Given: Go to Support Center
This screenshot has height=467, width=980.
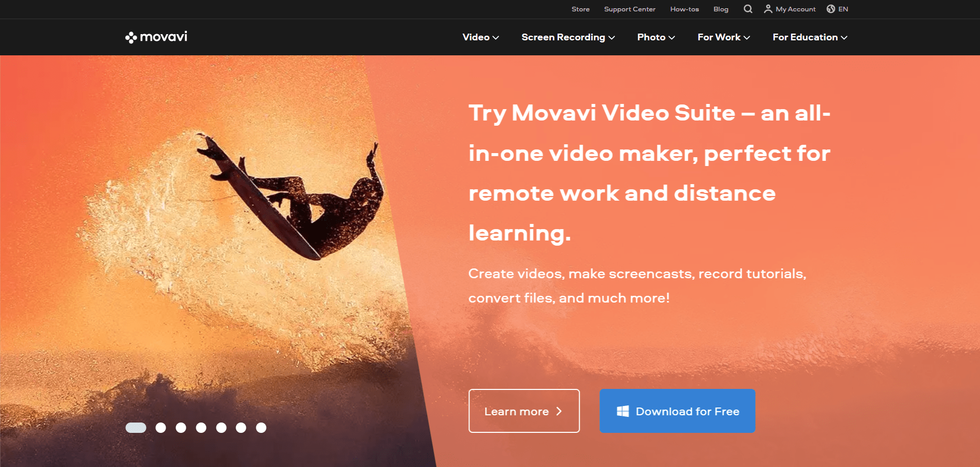Looking at the screenshot, I should tap(630, 9).
